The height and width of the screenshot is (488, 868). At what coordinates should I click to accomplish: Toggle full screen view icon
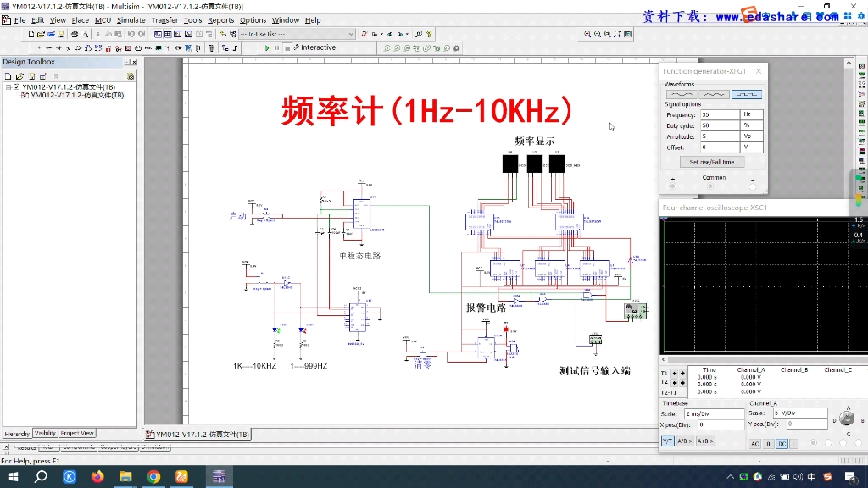tap(628, 34)
